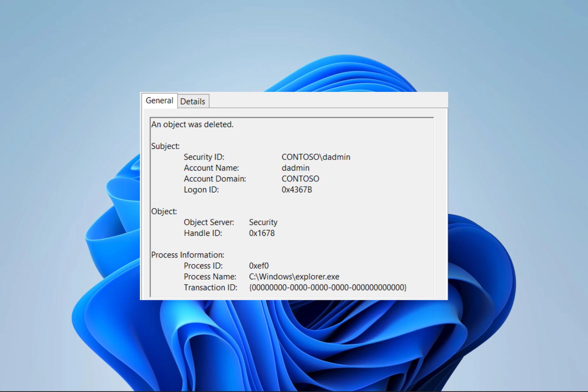Image resolution: width=588 pixels, height=392 pixels.
Task: Select the domain value 'CONTOSO'
Action: tap(300, 179)
